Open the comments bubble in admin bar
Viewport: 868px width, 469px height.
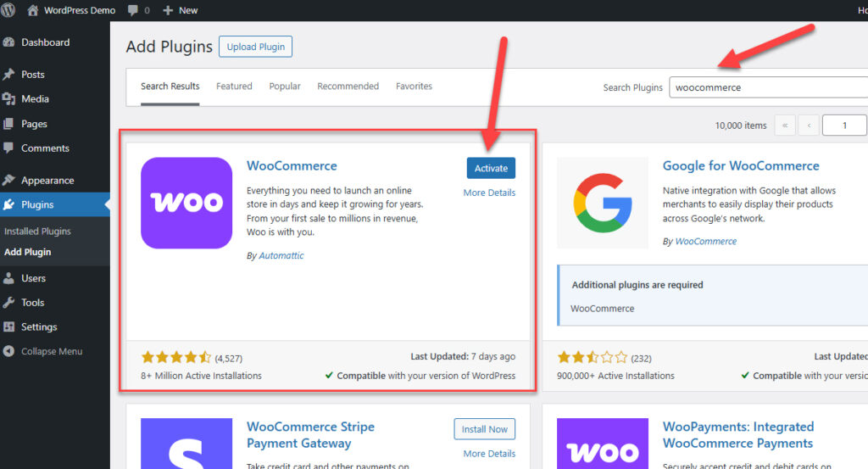tap(133, 10)
